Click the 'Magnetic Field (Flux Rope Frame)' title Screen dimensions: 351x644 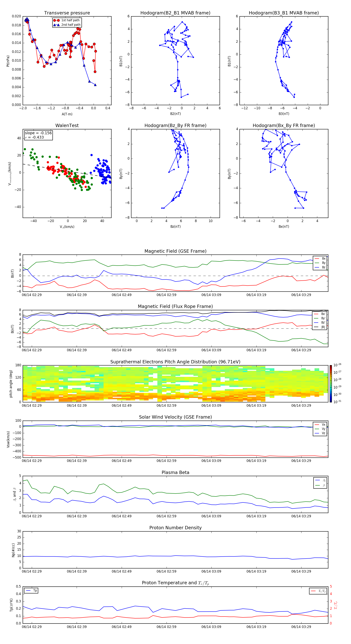[x=175, y=307]
